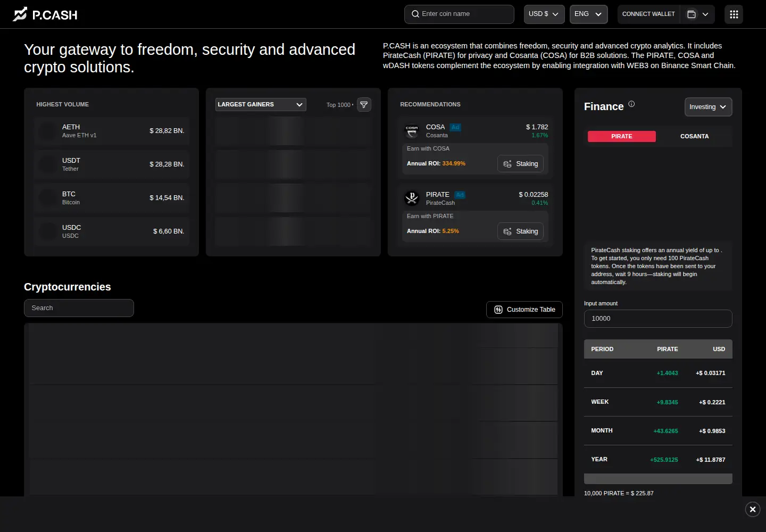Image resolution: width=766 pixels, height=532 pixels.
Task: Click the info icon next to Finance
Action: click(631, 104)
